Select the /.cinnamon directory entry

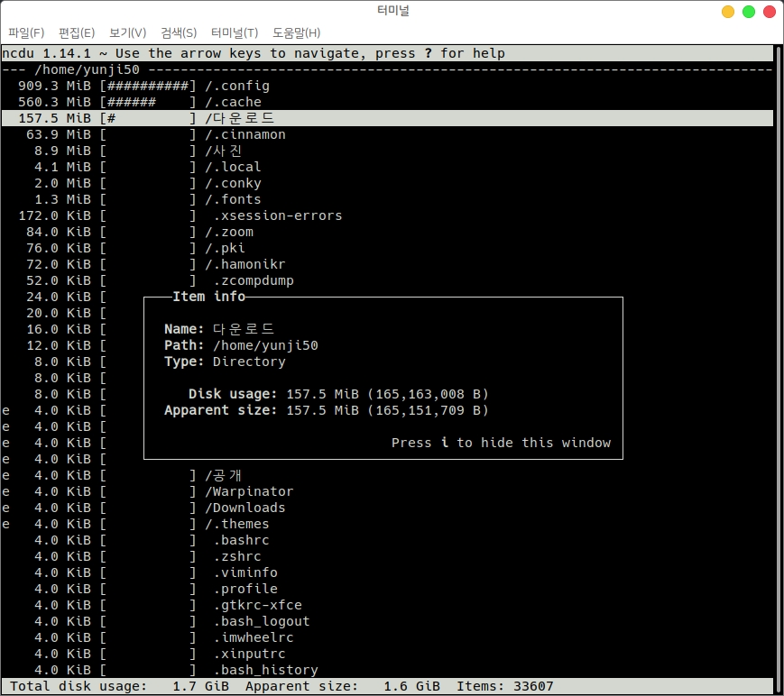point(244,134)
